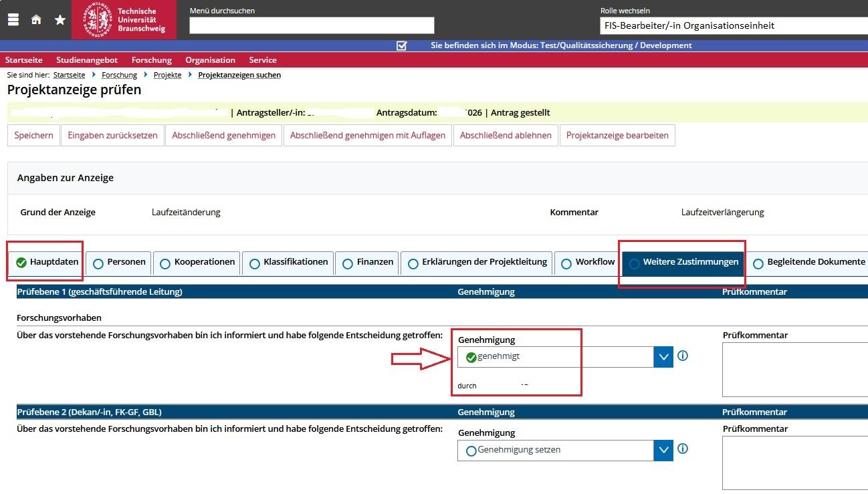868x494 pixels.
Task: Click the Speichern button
Action: coord(33,135)
